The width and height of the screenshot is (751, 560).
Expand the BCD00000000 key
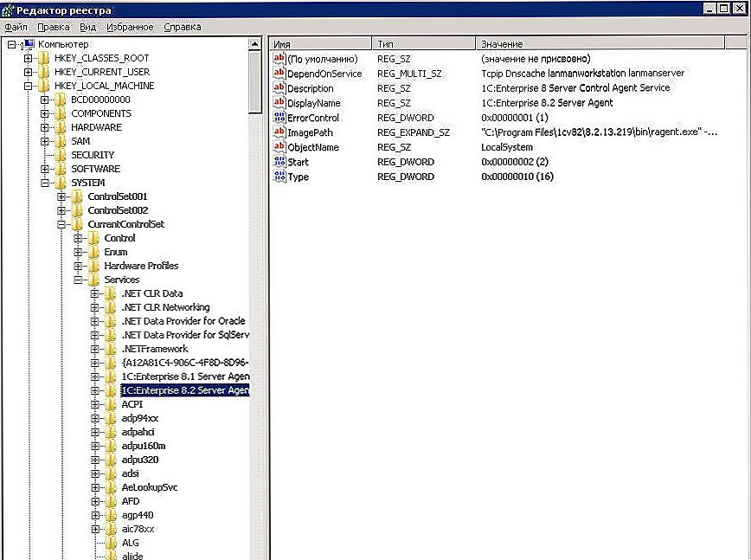pyautogui.click(x=44, y=100)
